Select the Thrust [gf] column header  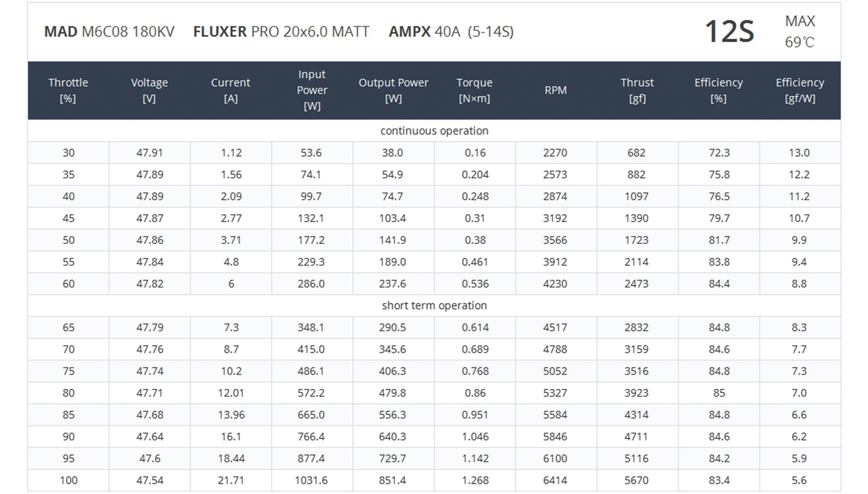(x=637, y=90)
